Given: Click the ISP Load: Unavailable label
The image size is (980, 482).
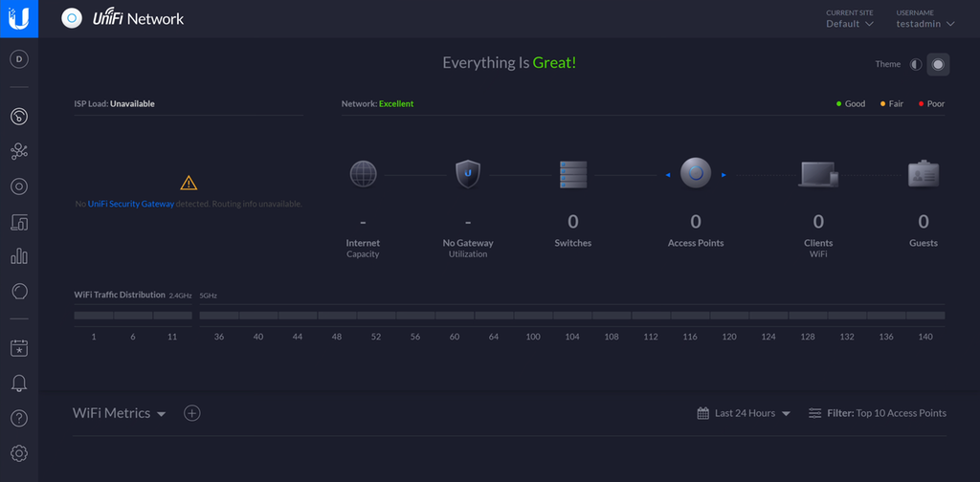Looking at the screenshot, I should [x=115, y=103].
